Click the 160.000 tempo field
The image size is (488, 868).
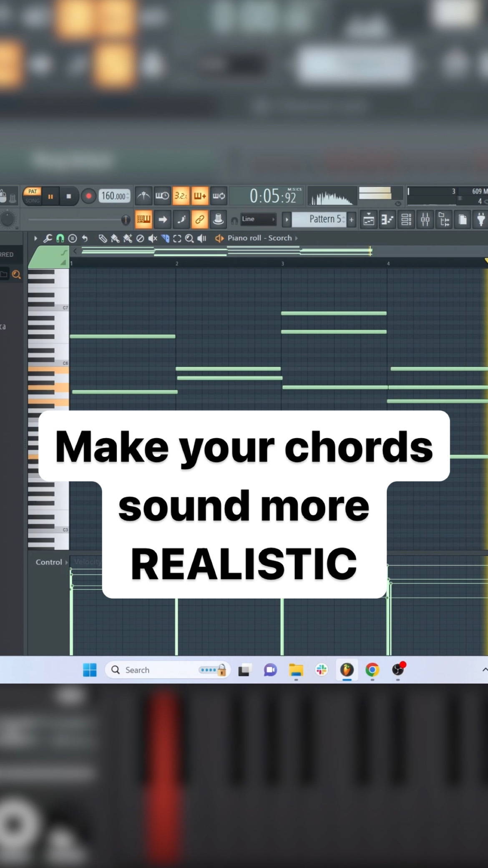(114, 196)
